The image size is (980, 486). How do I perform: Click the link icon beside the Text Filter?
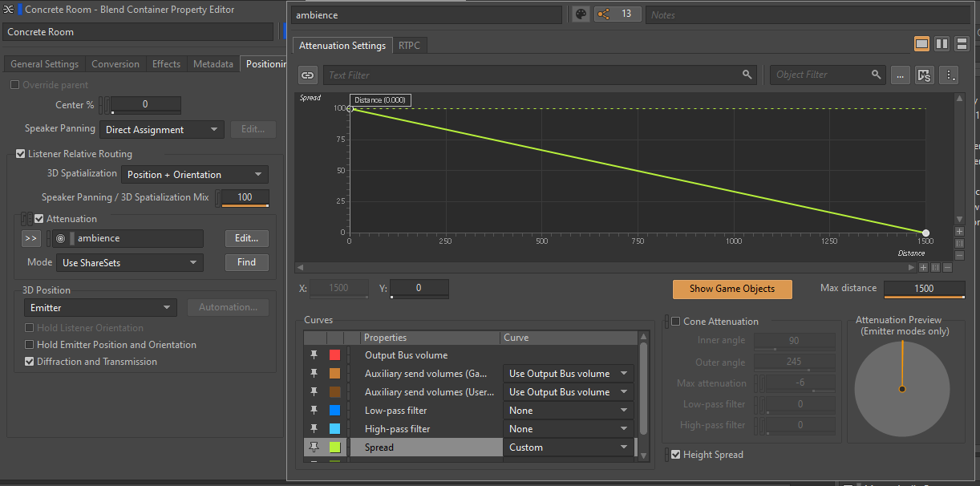click(x=307, y=75)
